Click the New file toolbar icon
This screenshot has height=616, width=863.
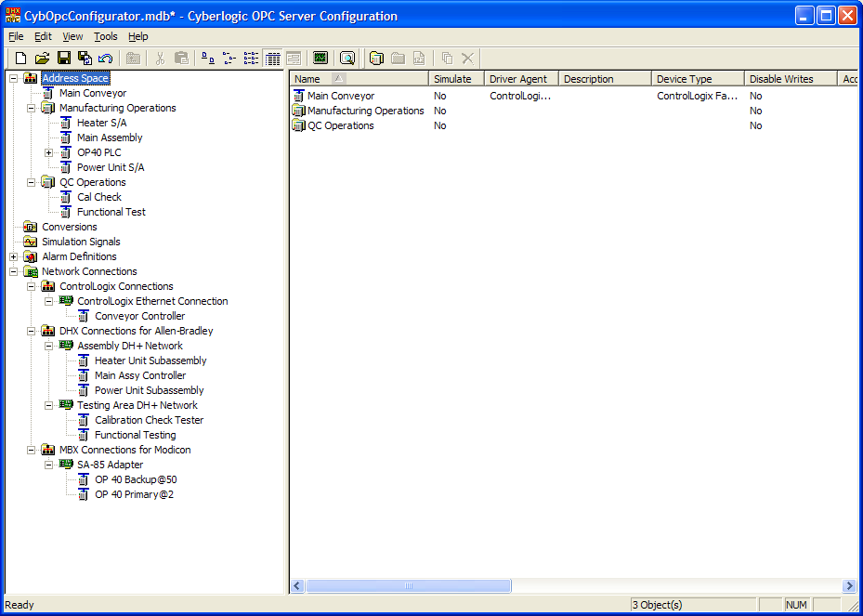[x=20, y=59]
